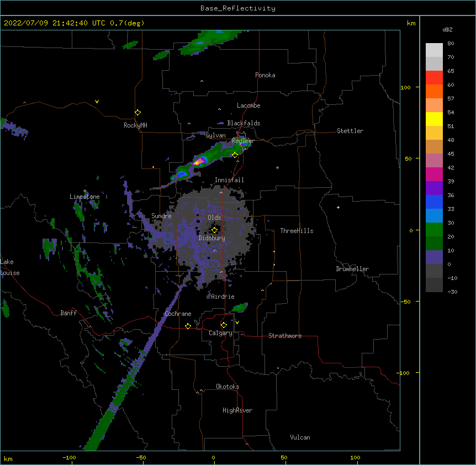Image resolution: width=476 pixels, height=465 pixels.
Task: Click yellow v marker northwest of RockyMH
Action: click(x=97, y=102)
